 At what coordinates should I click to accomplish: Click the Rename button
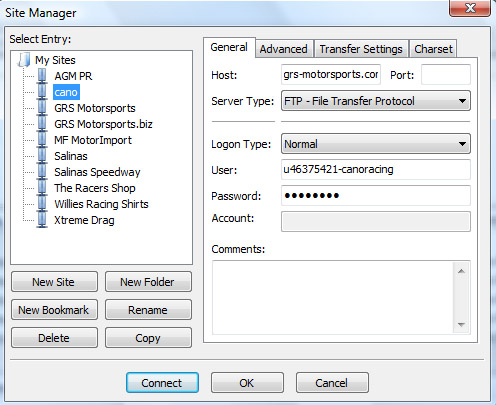pos(148,310)
